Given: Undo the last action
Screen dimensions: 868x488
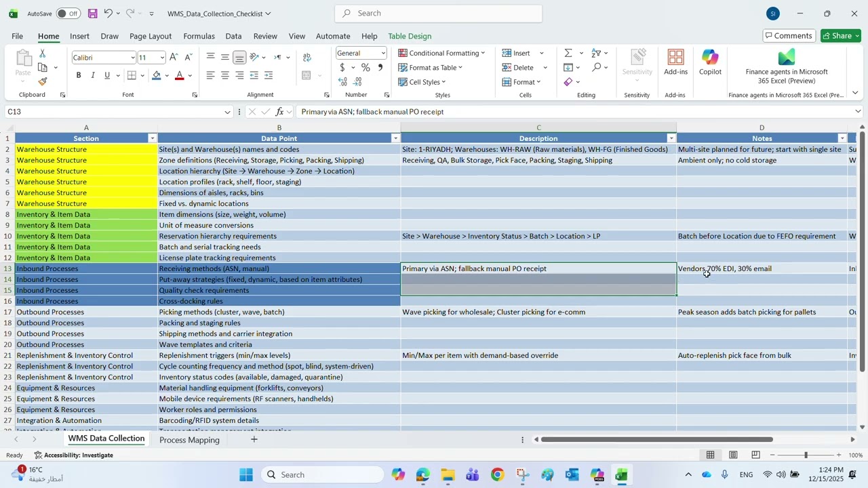Looking at the screenshot, I should pyautogui.click(x=108, y=14).
